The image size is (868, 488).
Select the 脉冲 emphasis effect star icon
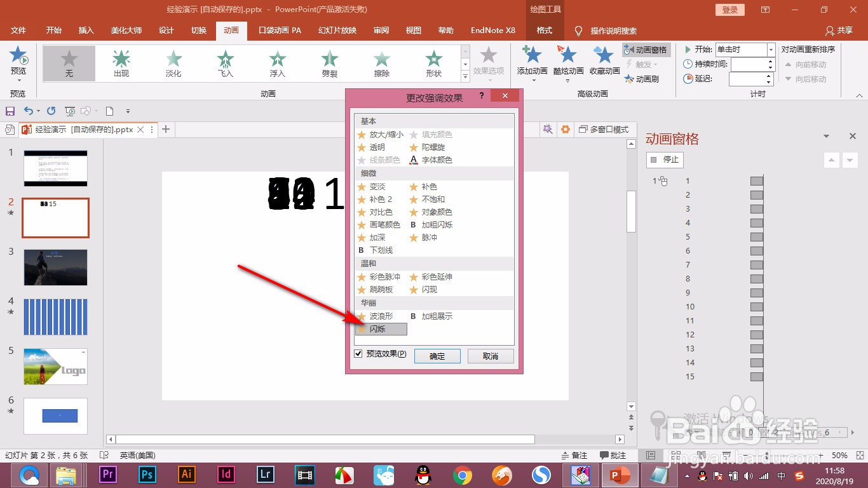[413, 237]
